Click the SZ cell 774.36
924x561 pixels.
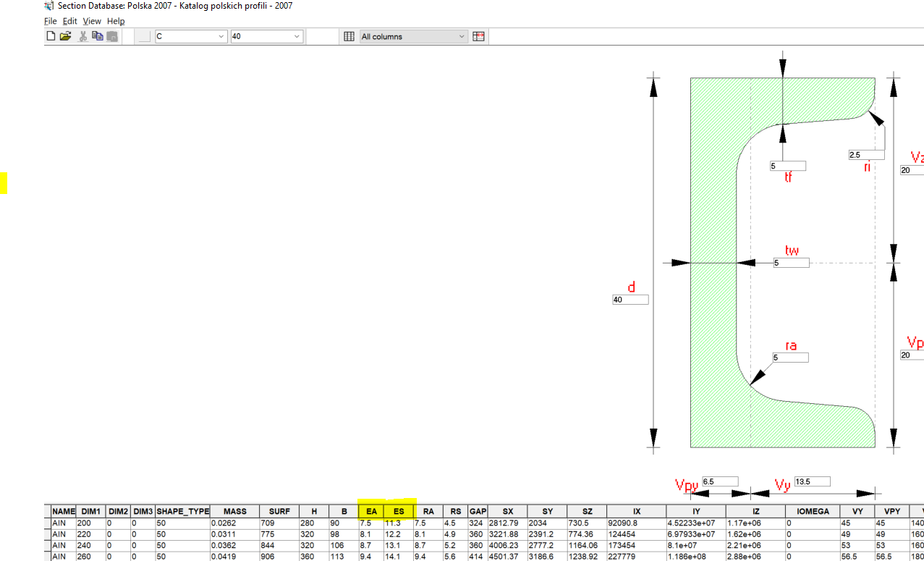pyautogui.click(x=587, y=533)
